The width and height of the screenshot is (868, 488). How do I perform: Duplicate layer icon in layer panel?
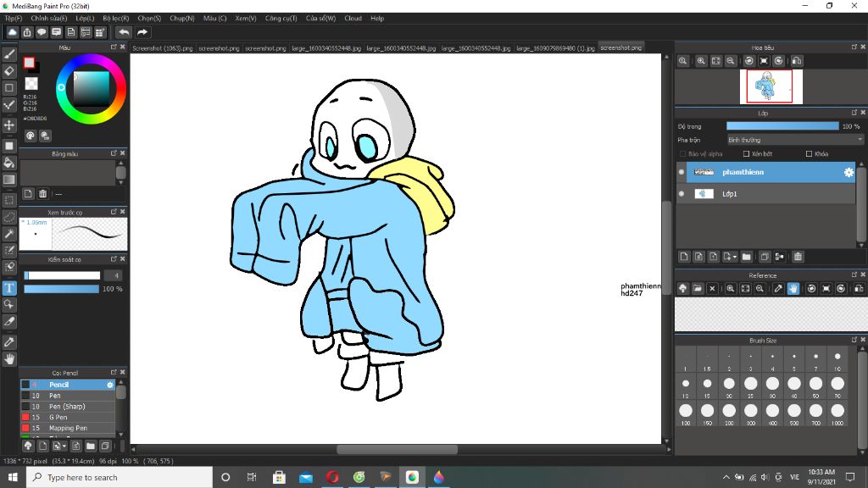[765, 257]
